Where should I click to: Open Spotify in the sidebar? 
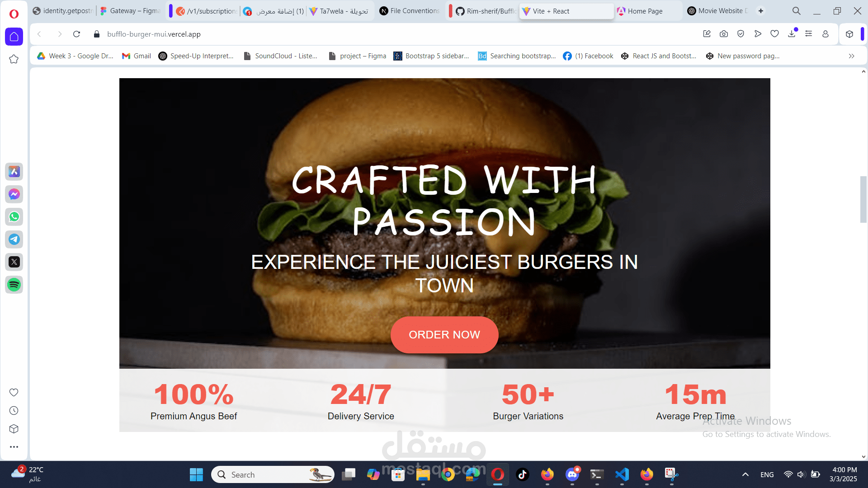coord(14,285)
